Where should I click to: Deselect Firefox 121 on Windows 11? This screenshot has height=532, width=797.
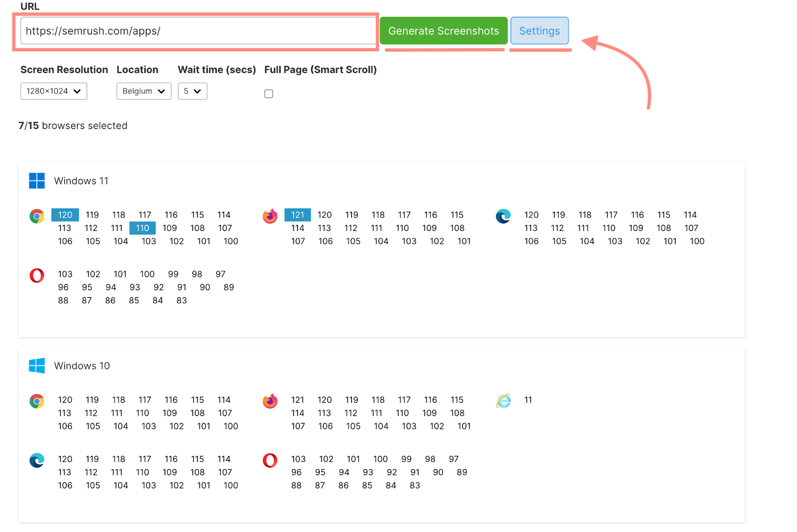tap(298, 215)
